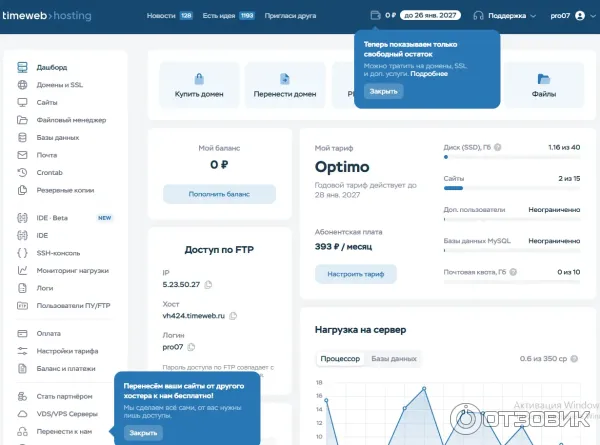Select the Processor load tab
Viewport: 600px width, 445px height.
340,359
